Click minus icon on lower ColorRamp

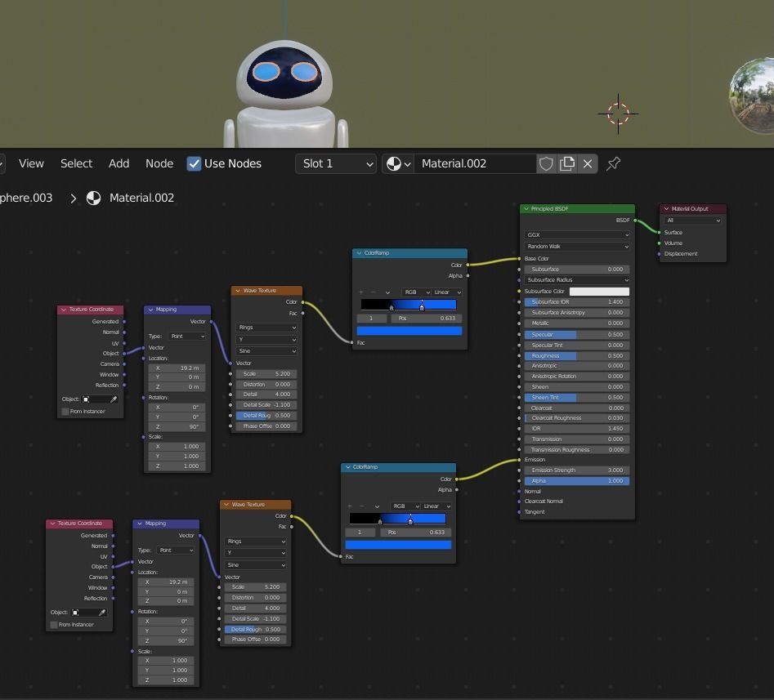[362, 506]
